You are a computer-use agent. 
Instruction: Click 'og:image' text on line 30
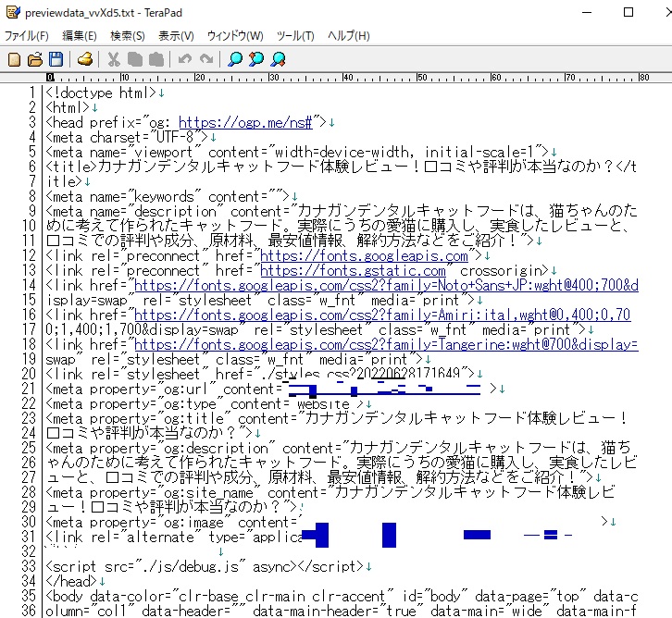tap(193, 523)
